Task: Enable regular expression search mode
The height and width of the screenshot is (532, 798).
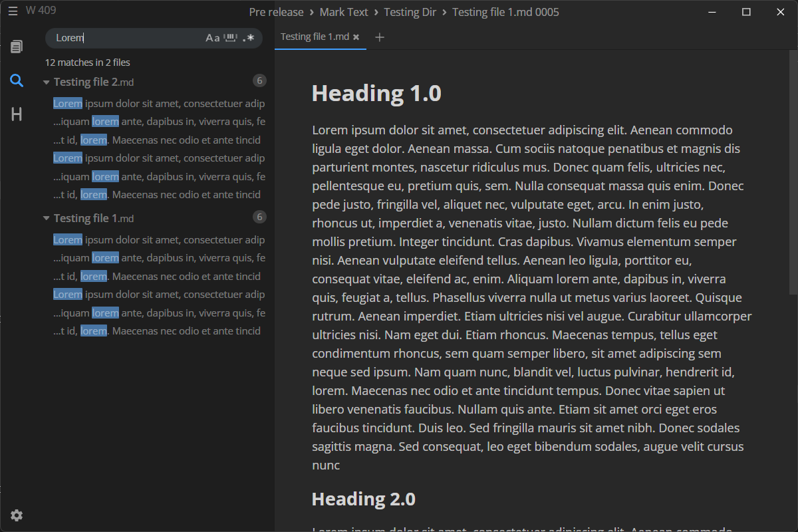Action: click(x=249, y=38)
